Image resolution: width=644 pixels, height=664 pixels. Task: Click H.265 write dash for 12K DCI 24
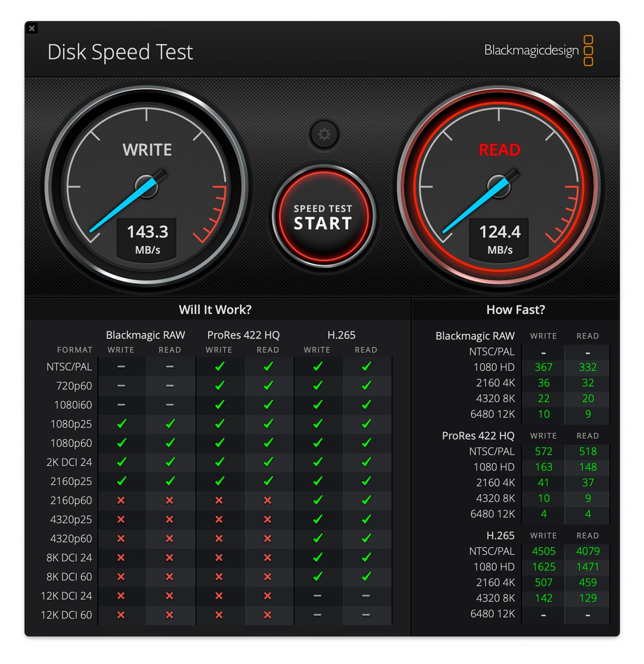[x=318, y=596]
